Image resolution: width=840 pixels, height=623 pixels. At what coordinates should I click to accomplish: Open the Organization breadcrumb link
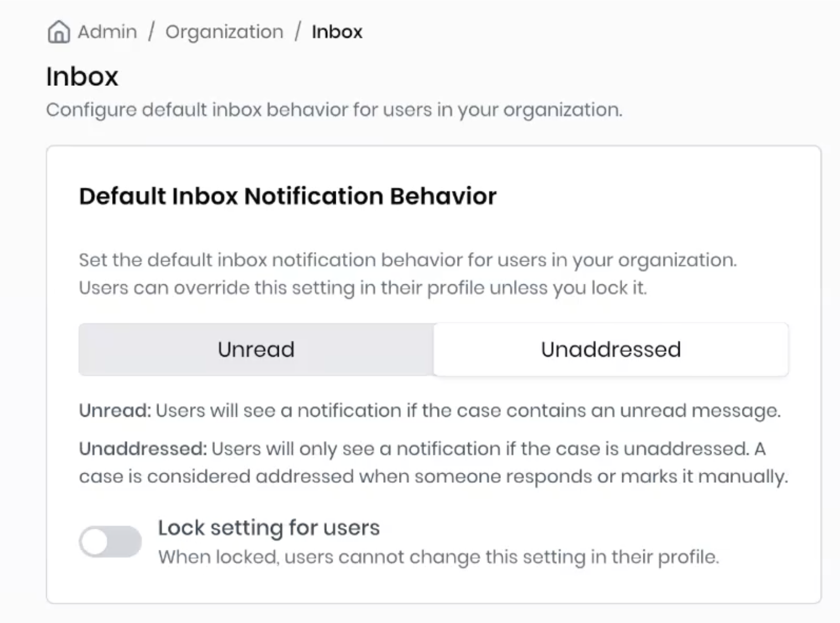[224, 32]
